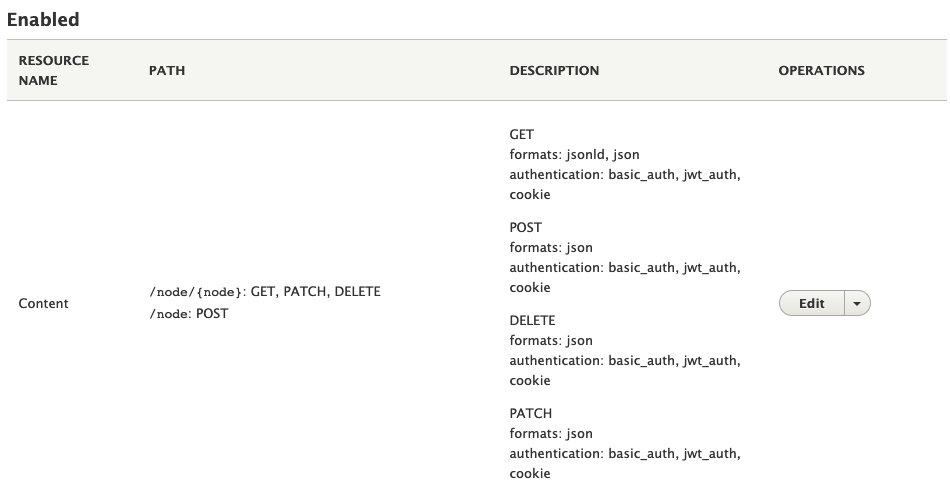The height and width of the screenshot is (503, 950).
Task: Expand the dropdown arrow beside Edit
Action: (x=858, y=304)
